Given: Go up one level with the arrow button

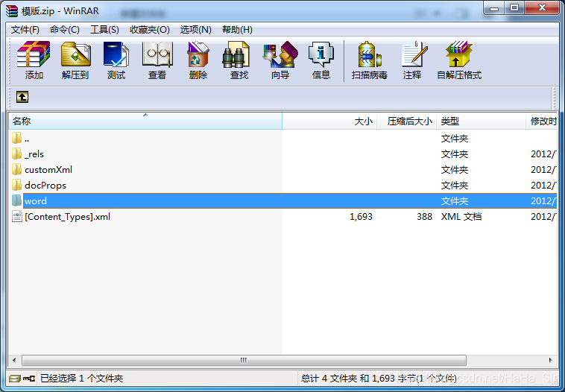Looking at the screenshot, I should tap(22, 97).
